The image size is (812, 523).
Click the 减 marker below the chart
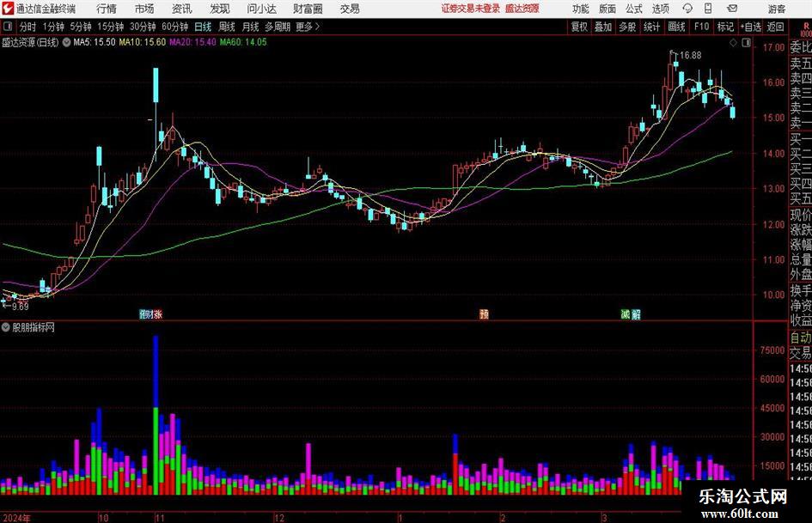tap(626, 313)
